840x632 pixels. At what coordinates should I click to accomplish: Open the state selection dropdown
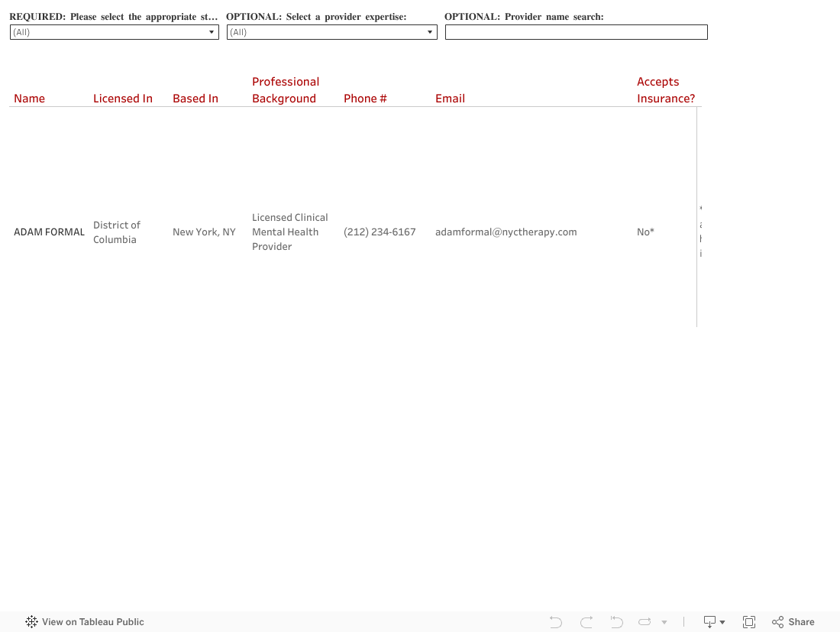[x=114, y=32]
